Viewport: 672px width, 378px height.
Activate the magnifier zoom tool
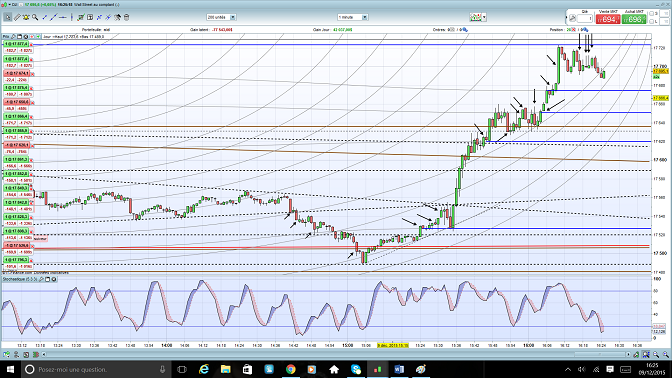pos(35,17)
